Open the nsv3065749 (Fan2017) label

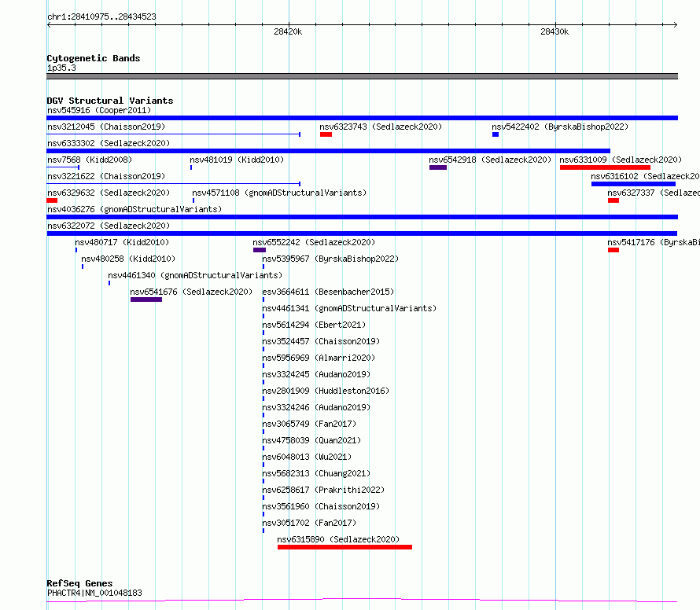point(309,424)
